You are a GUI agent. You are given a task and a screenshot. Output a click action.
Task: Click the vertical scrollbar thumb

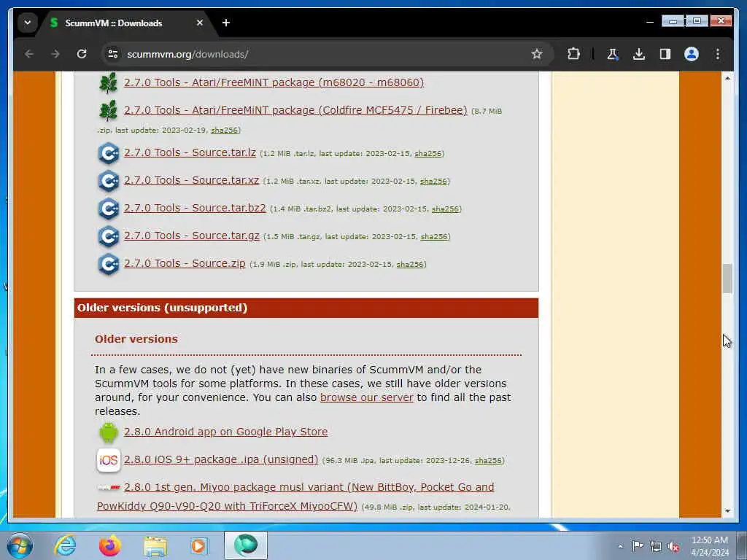[727, 279]
